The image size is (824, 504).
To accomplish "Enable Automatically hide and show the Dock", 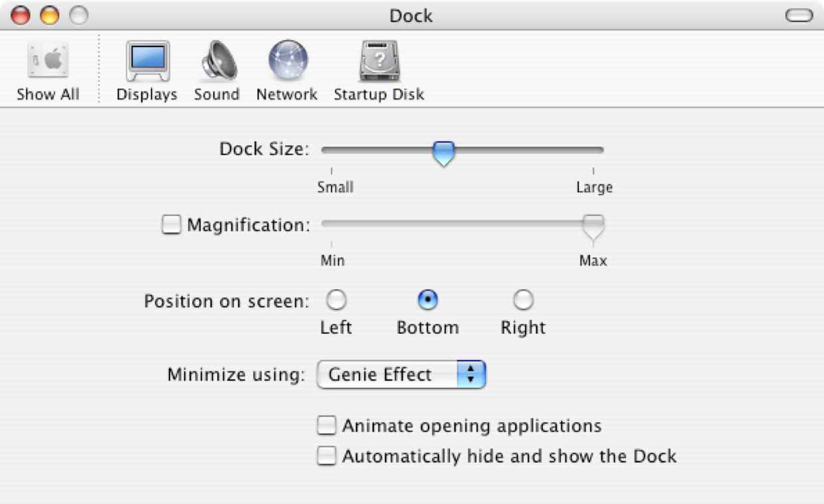I will (x=326, y=456).
